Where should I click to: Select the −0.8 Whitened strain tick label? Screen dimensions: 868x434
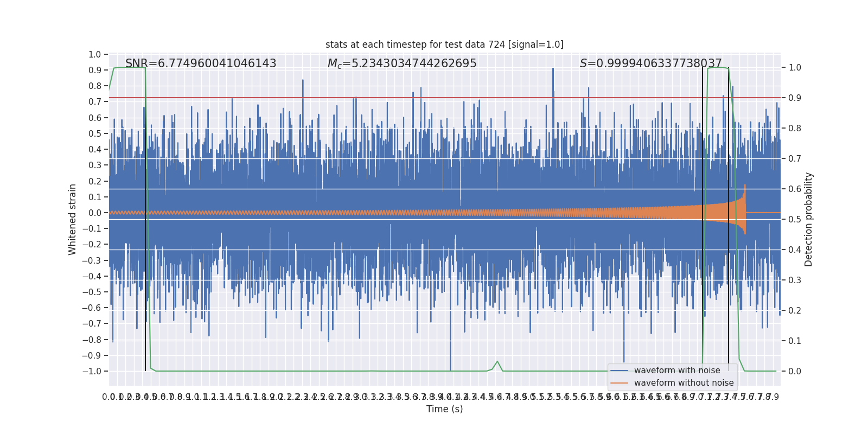[x=92, y=340]
